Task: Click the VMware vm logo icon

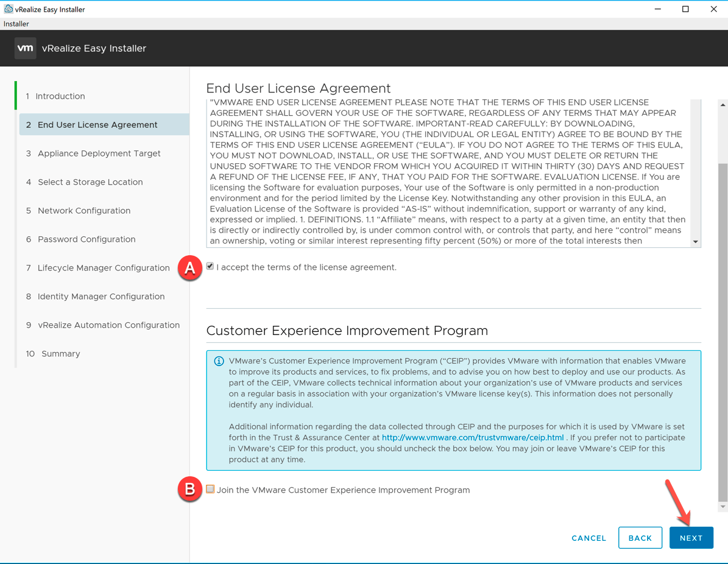Action: coord(25,48)
